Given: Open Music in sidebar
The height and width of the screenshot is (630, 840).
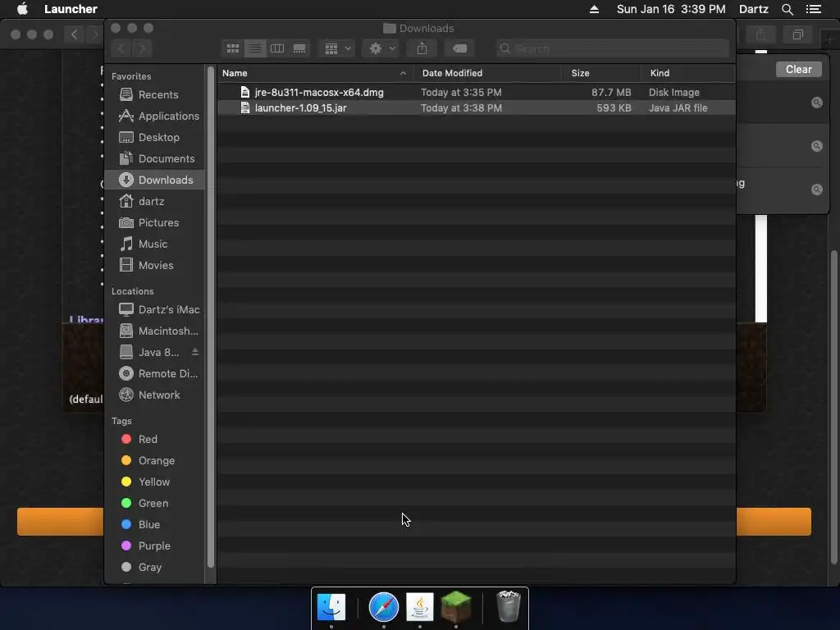Looking at the screenshot, I should pos(154,244).
